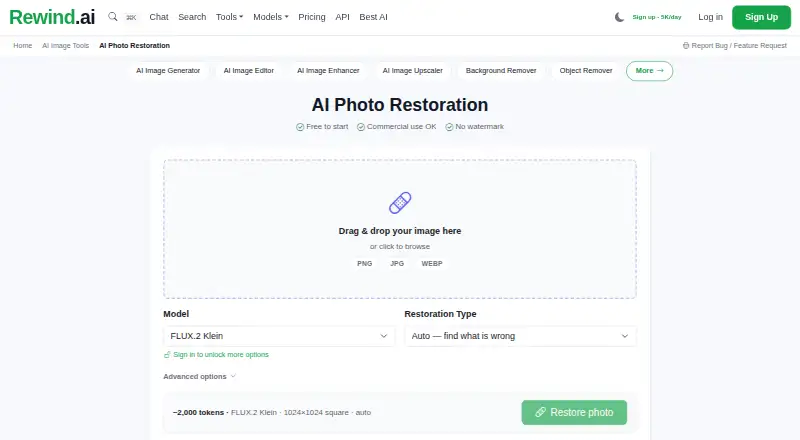Click the checkmark icon beside Free to start
Screen dimensions: 800x440
click(300, 127)
